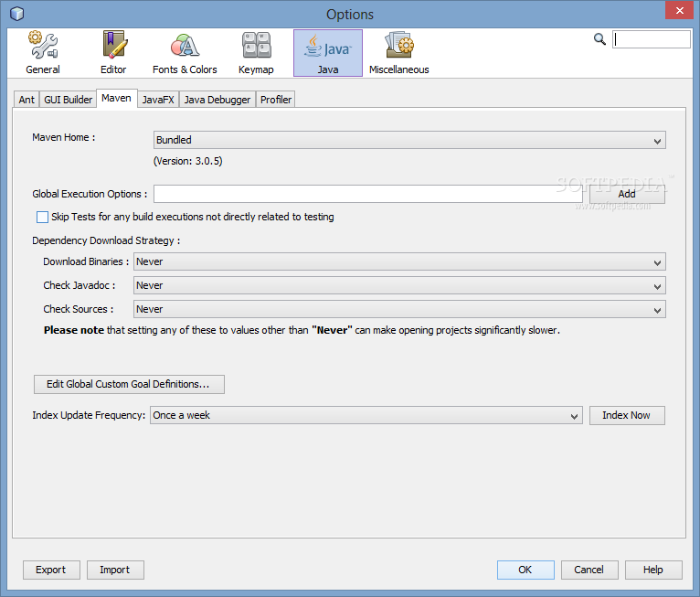Expand the Maven Home dropdown
700x597 pixels.
[409, 140]
